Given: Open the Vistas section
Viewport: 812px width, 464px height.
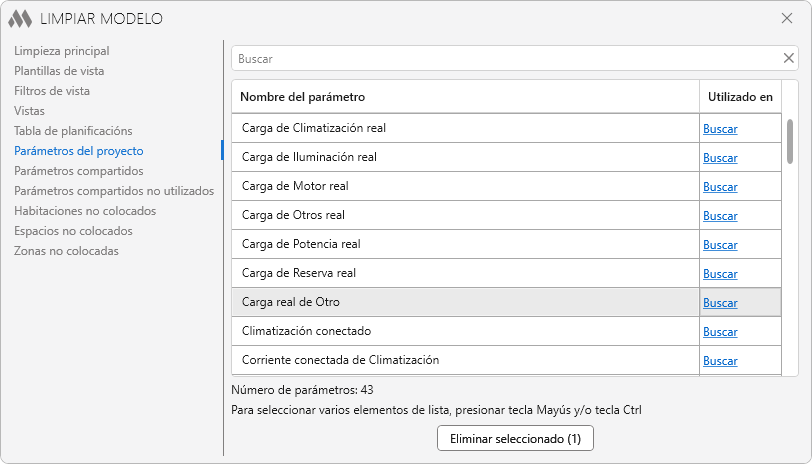Looking at the screenshot, I should [x=29, y=111].
